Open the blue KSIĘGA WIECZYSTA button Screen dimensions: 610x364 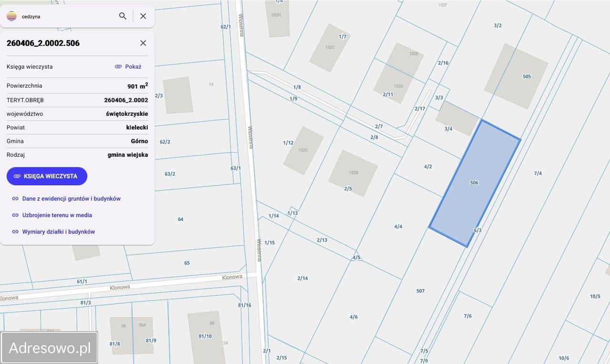[x=47, y=176]
